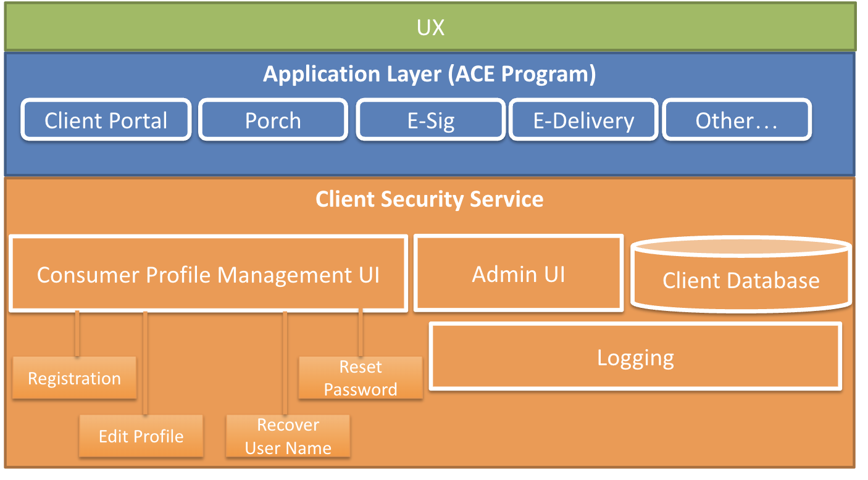Screen dimensions: 868x480
Task: Click the Client Database cylinder
Action: click(741, 275)
